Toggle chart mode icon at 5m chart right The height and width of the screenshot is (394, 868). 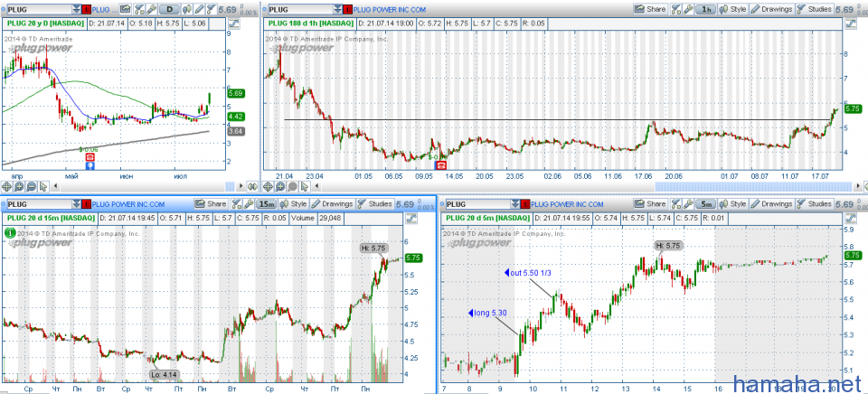pyautogui.click(x=851, y=218)
